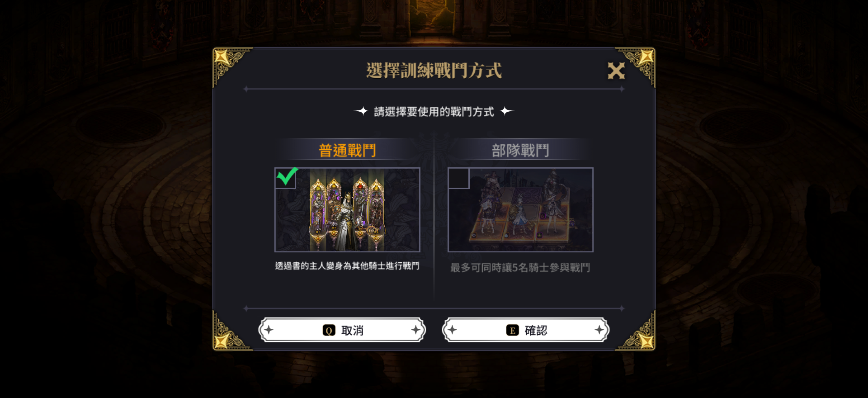This screenshot has width=868, height=398.
Task: Click the star ornament at left of 取消 button
Action: [269, 330]
